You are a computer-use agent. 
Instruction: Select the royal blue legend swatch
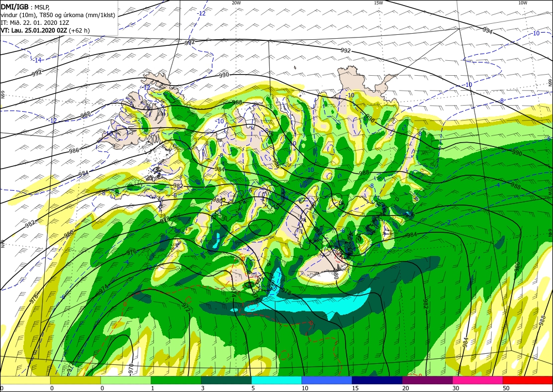[327, 380]
